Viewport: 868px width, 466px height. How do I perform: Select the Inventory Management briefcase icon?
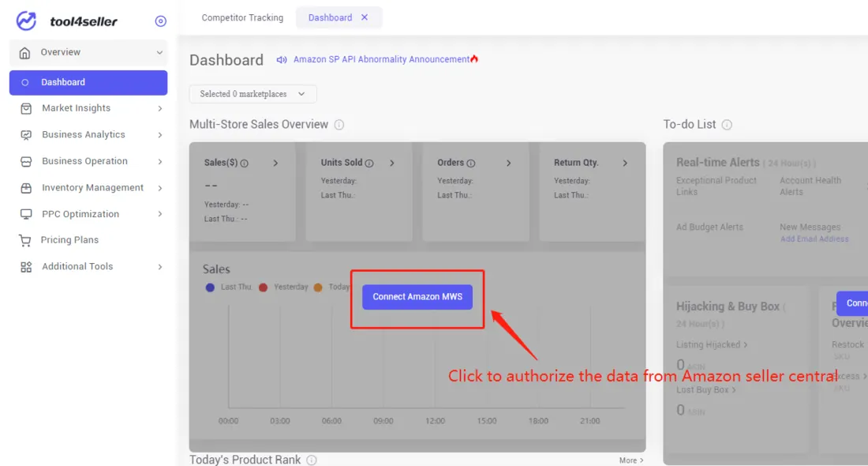point(25,187)
